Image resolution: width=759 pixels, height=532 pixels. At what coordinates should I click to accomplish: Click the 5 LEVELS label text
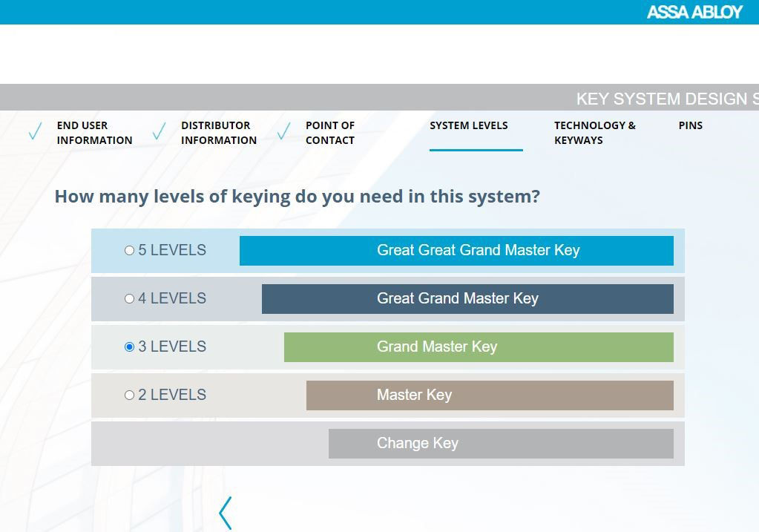[x=172, y=250]
